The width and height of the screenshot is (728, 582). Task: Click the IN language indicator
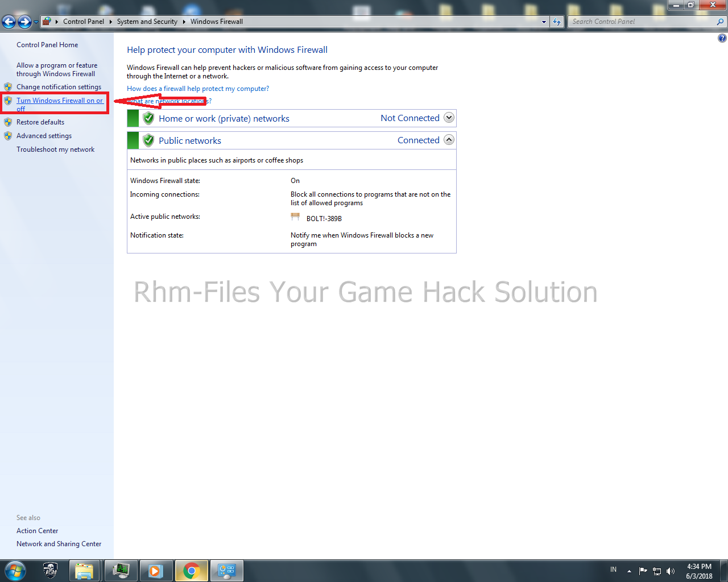[x=613, y=569]
